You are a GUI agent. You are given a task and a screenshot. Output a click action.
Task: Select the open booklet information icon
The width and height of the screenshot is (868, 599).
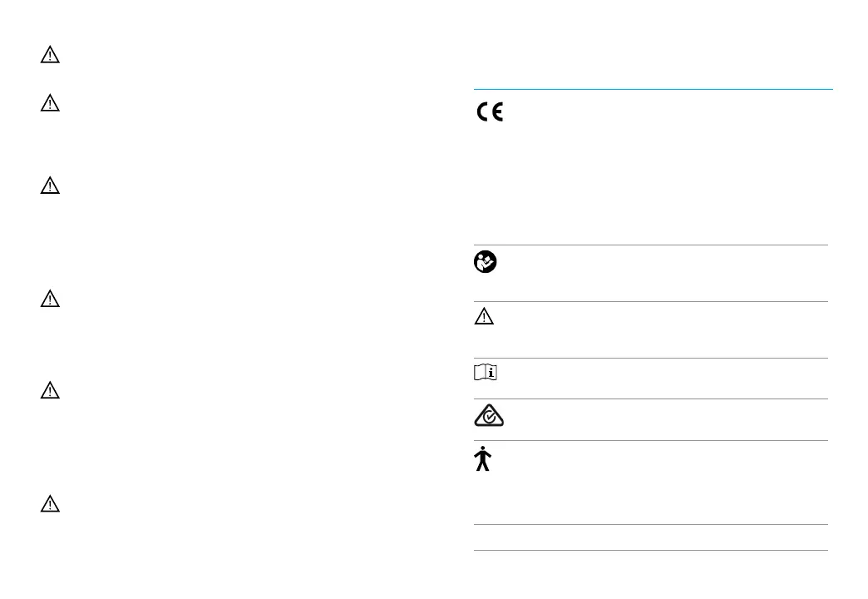coord(486,373)
